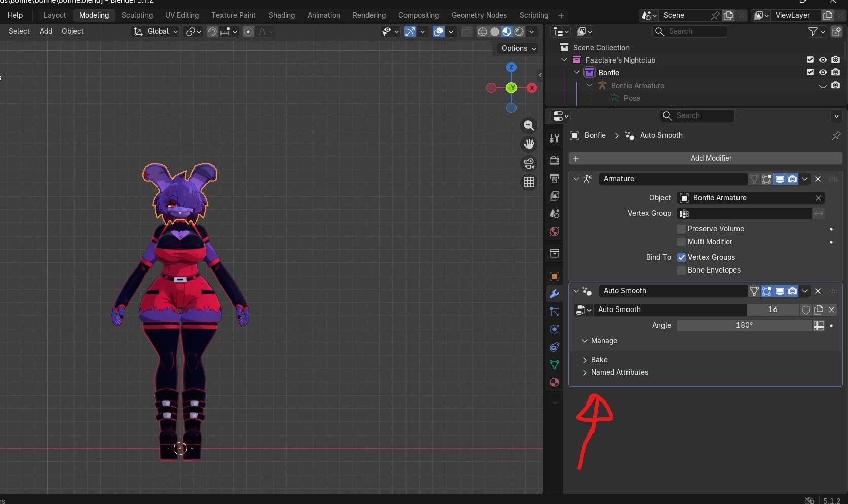Expand the Named Attributes subpanel

[585, 372]
